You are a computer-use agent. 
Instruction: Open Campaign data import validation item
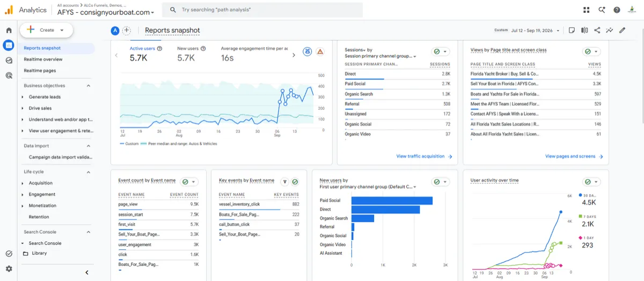pos(61,157)
